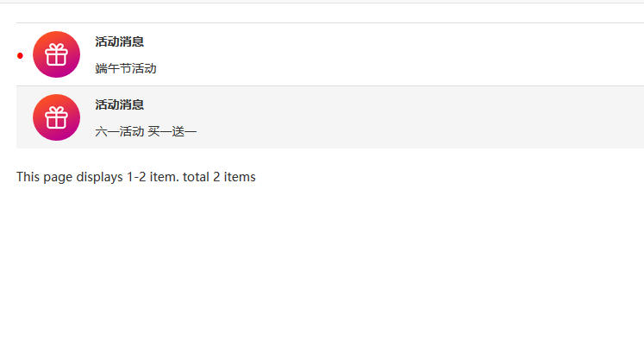644x341 pixels.
Task: Select the 活动消息 title above 六一活动
Action: click(120, 104)
